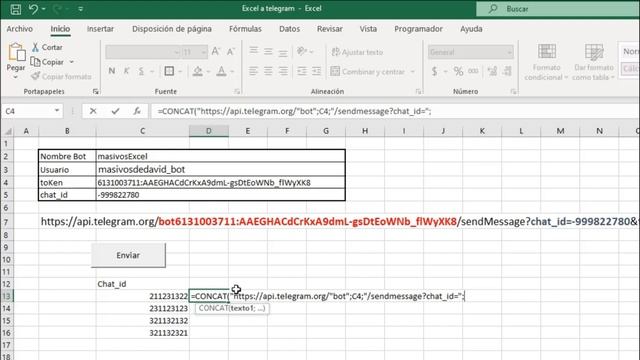Click the currency $ format icon

coord(434,72)
